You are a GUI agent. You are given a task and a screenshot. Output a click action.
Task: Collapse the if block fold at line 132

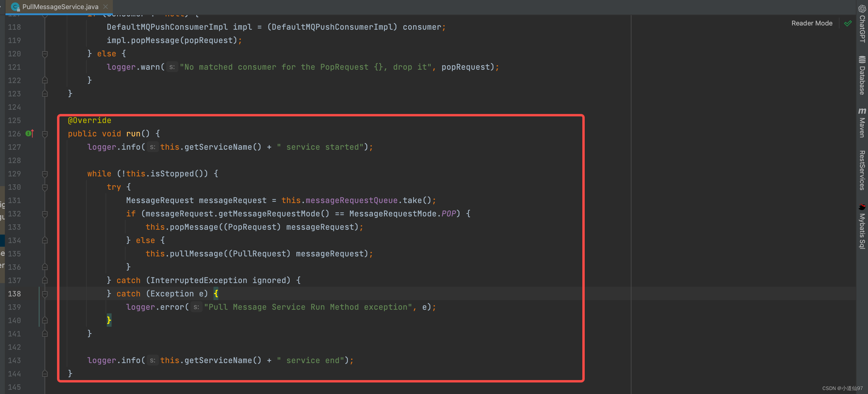[x=45, y=214]
